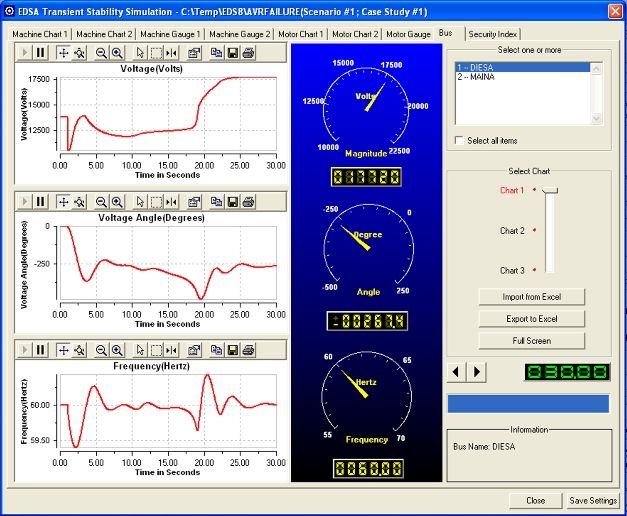Click the voltage magnitude digital readout
The image size is (627, 516).
click(x=366, y=177)
